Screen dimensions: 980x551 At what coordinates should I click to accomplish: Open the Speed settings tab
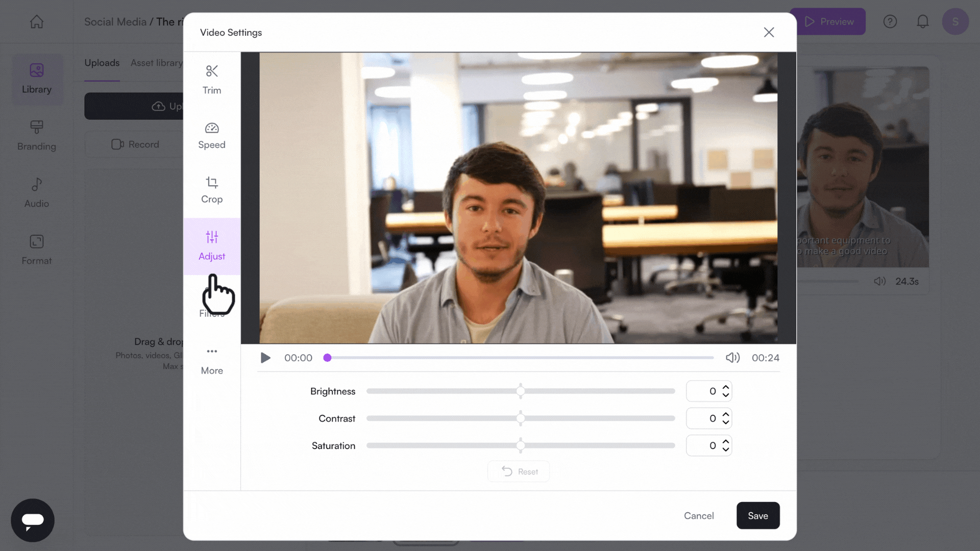[212, 136]
